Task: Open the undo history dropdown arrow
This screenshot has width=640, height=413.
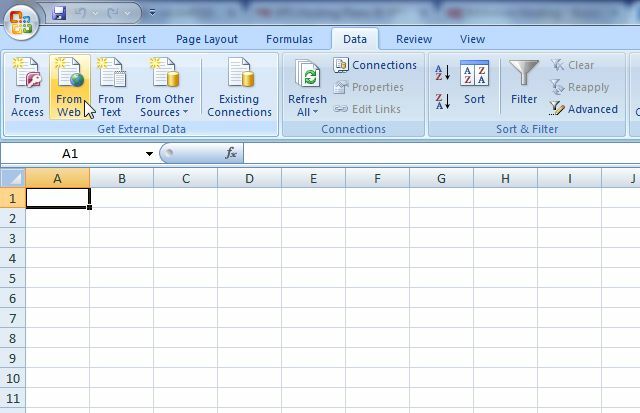Action: (95, 13)
